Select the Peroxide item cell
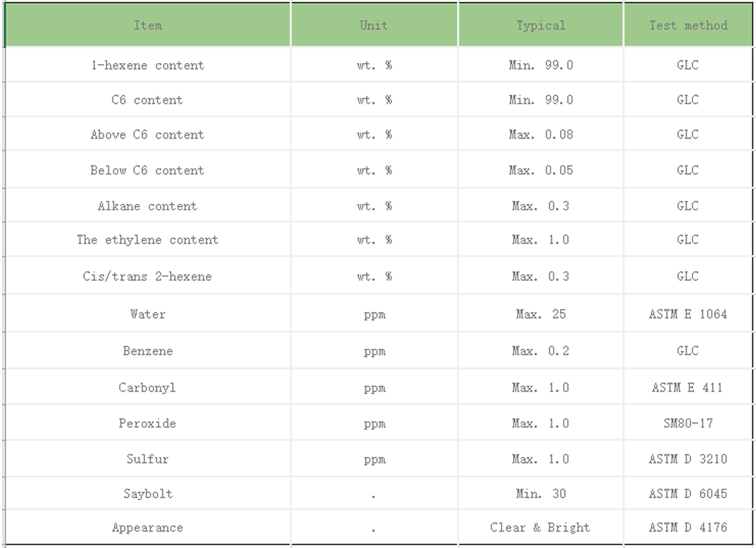The width and height of the screenshot is (756, 548). (147, 423)
